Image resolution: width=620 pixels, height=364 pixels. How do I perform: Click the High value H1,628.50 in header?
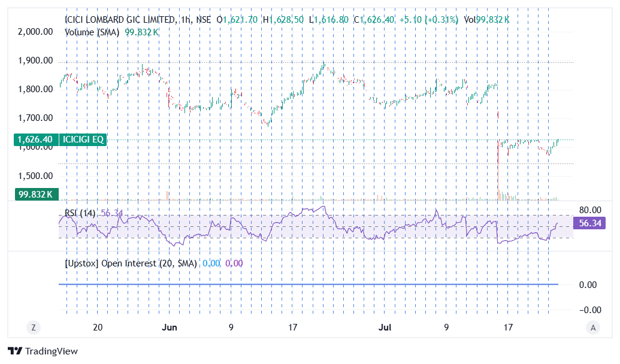[x=283, y=19]
